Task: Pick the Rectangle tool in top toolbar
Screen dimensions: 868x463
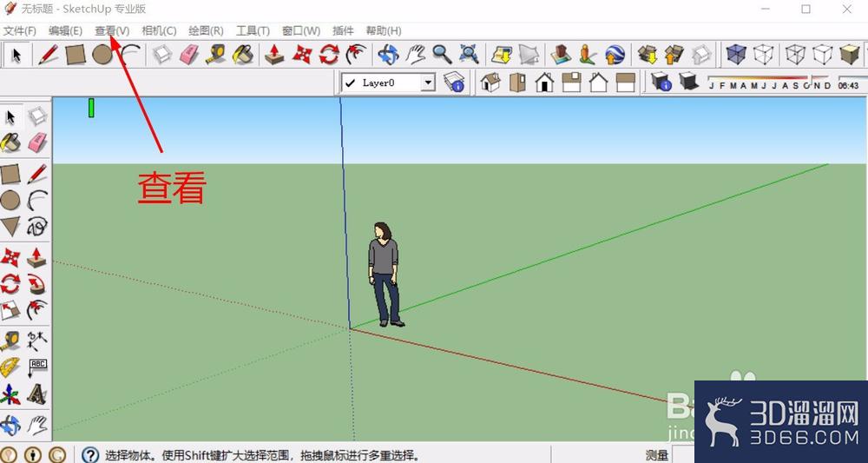Action: tap(76, 54)
